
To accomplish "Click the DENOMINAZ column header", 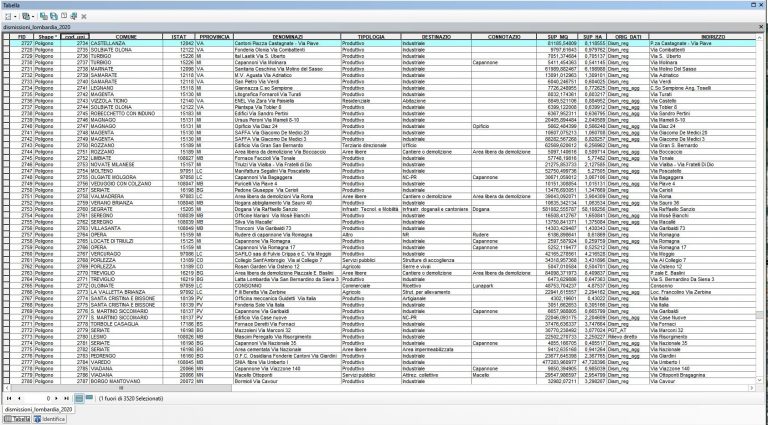I will pyautogui.click(x=287, y=37).
